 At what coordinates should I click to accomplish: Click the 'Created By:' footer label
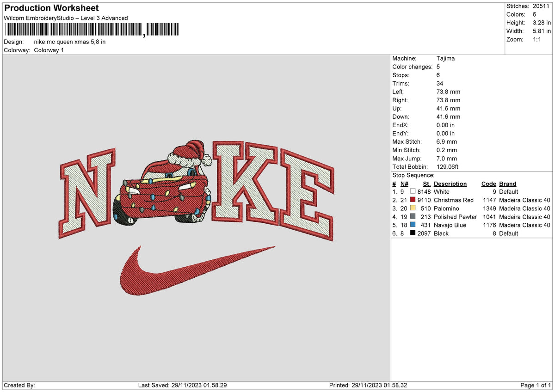tap(19, 385)
